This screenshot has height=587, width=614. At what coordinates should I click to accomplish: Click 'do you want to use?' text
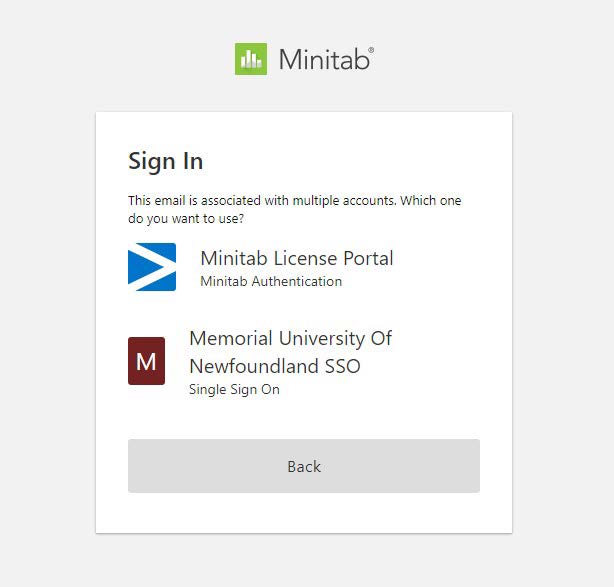tap(186, 219)
